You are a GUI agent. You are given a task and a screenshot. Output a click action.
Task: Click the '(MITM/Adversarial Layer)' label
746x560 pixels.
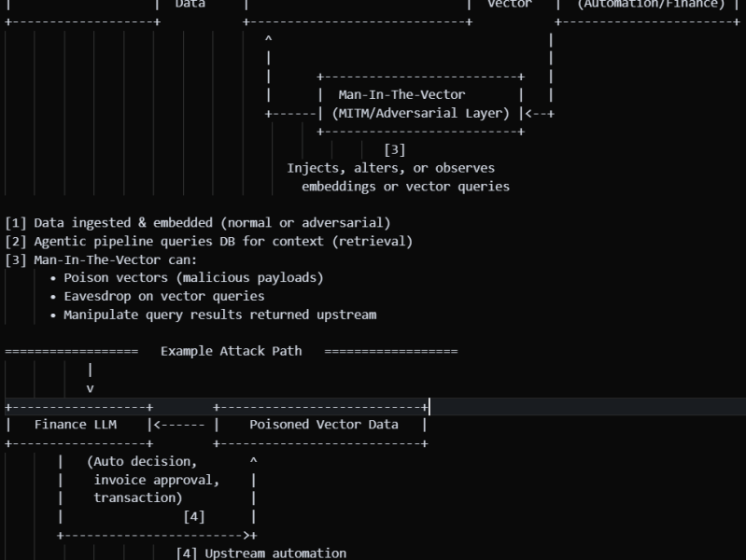[420, 113]
